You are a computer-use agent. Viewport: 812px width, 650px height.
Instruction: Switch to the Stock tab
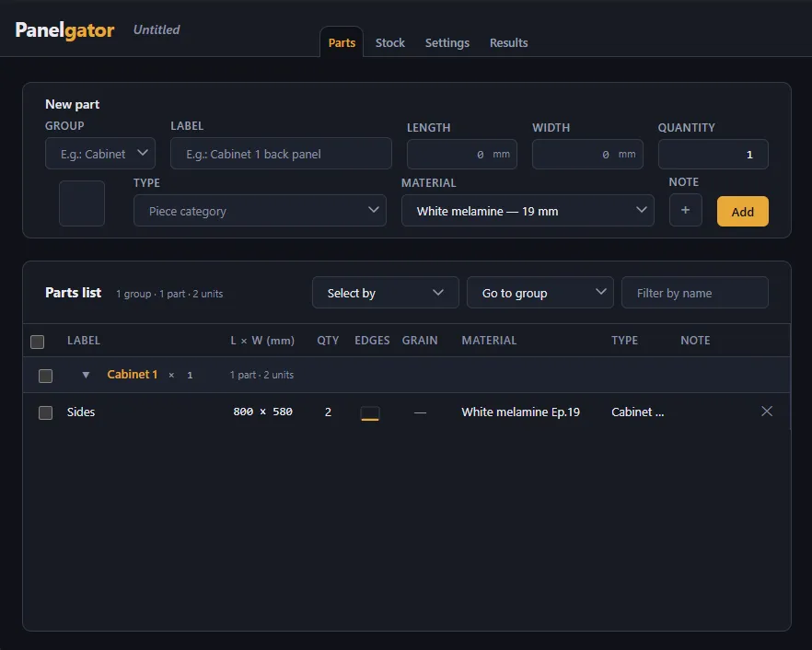click(390, 43)
